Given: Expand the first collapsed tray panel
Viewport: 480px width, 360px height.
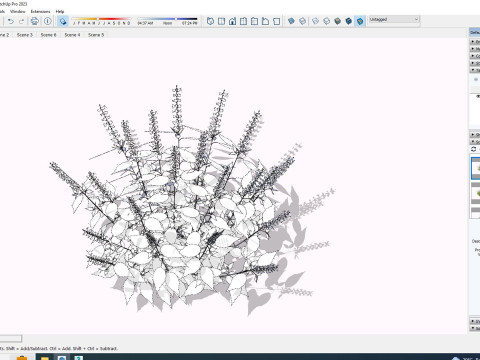Looking at the screenshot, I should 475,41.
